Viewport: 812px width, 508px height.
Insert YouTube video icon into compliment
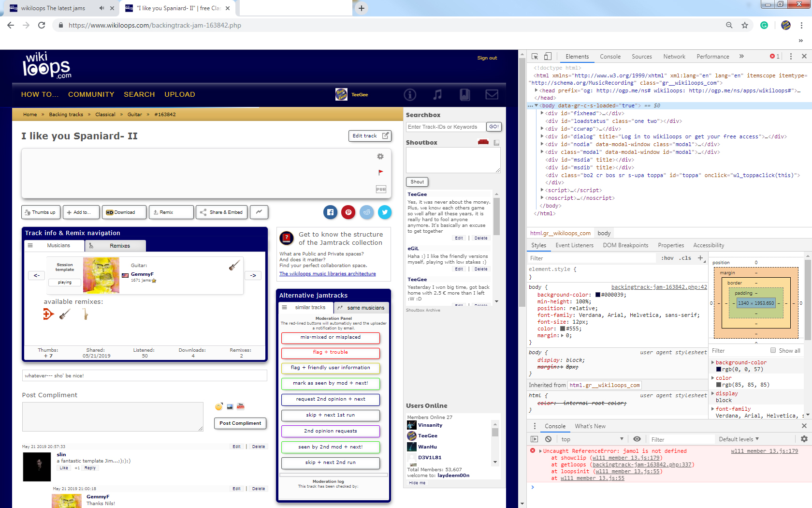coord(241,406)
